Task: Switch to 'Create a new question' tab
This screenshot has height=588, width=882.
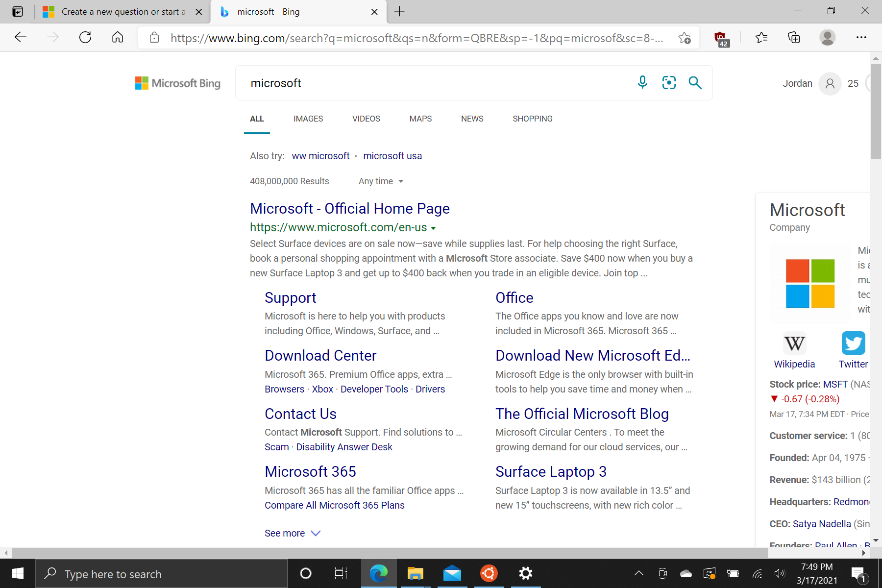Action: (x=123, y=12)
